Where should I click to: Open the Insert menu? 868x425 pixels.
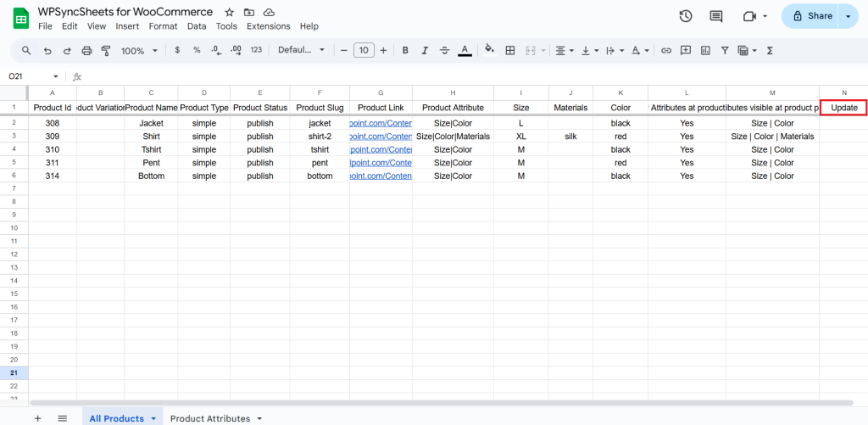point(127,26)
